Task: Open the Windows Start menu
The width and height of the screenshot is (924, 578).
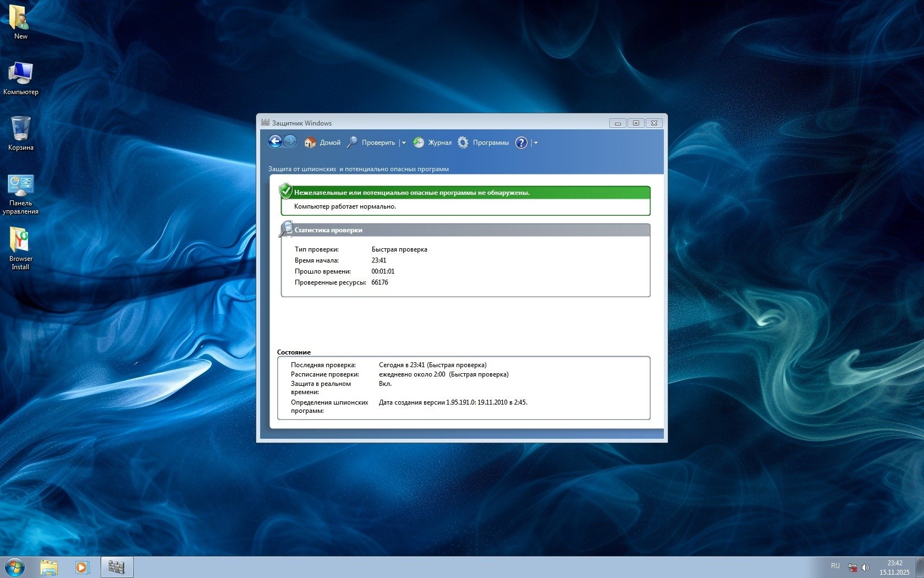Action: [15, 567]
